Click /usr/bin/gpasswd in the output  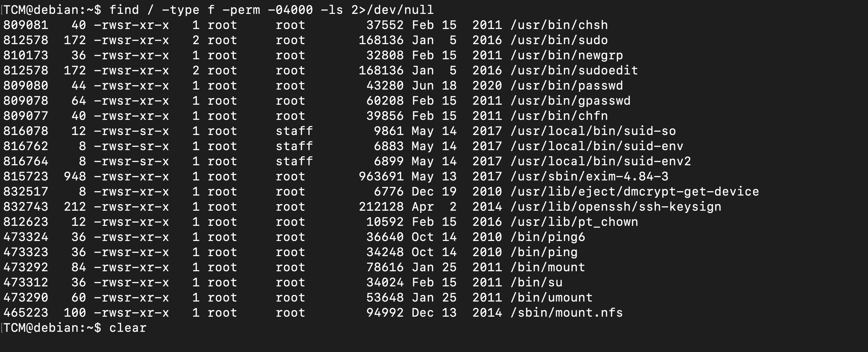click(570, 101)
